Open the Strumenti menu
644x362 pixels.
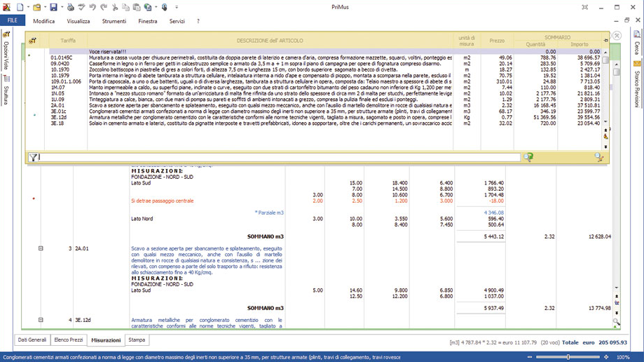tap(114, 21)
